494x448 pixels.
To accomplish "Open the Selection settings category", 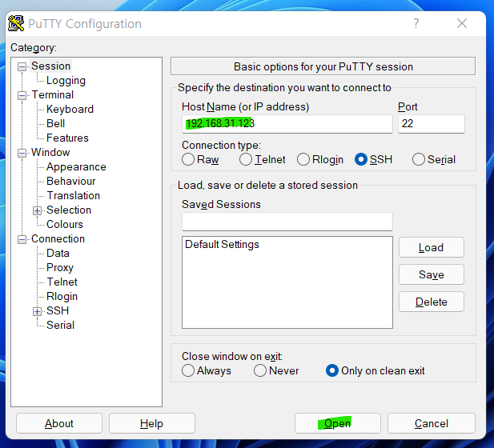I will [x=69, y=210].
